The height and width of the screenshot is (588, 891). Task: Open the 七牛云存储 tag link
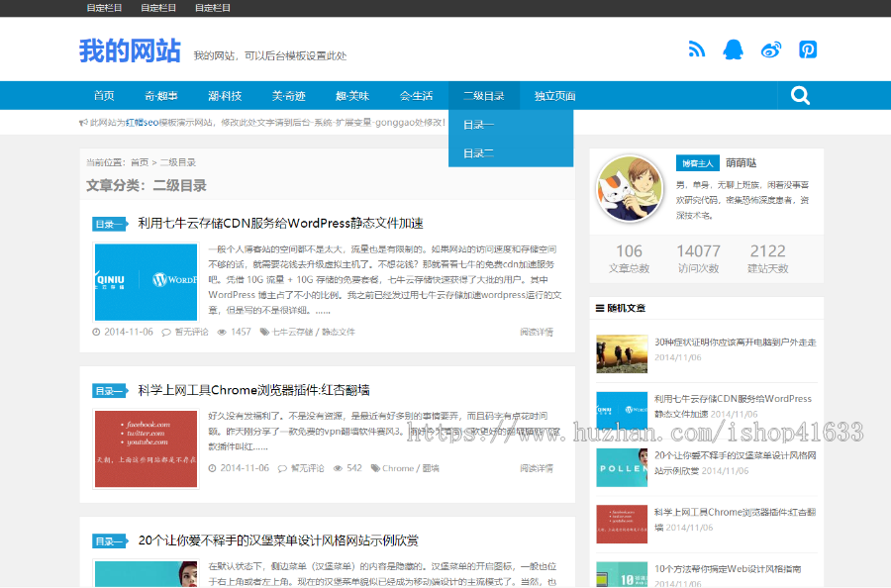293,332
